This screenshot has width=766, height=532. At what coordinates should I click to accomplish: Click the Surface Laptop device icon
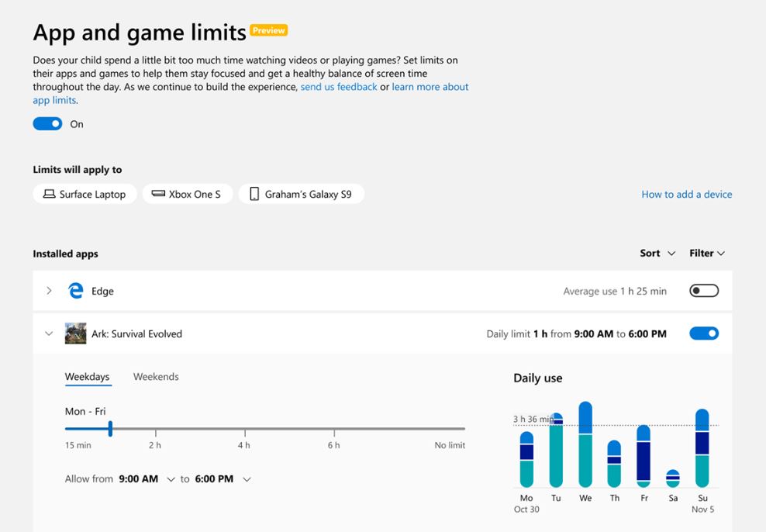(49, 194)
